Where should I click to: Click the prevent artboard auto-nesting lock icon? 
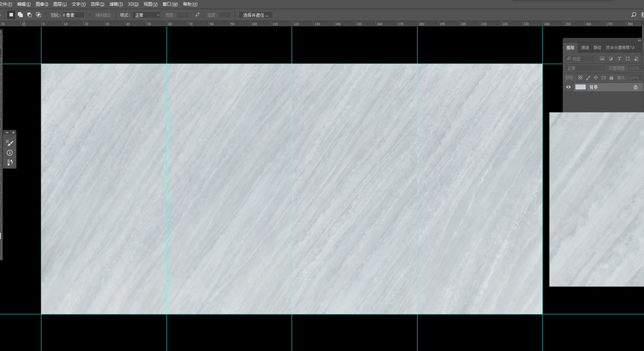click(x=603, y=78)
